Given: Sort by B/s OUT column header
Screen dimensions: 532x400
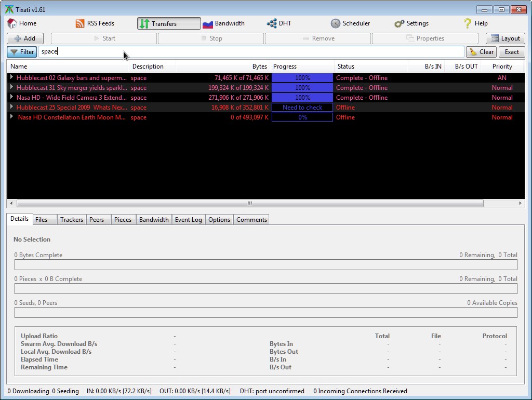Looking at the screenshot, I should [463, 66].
